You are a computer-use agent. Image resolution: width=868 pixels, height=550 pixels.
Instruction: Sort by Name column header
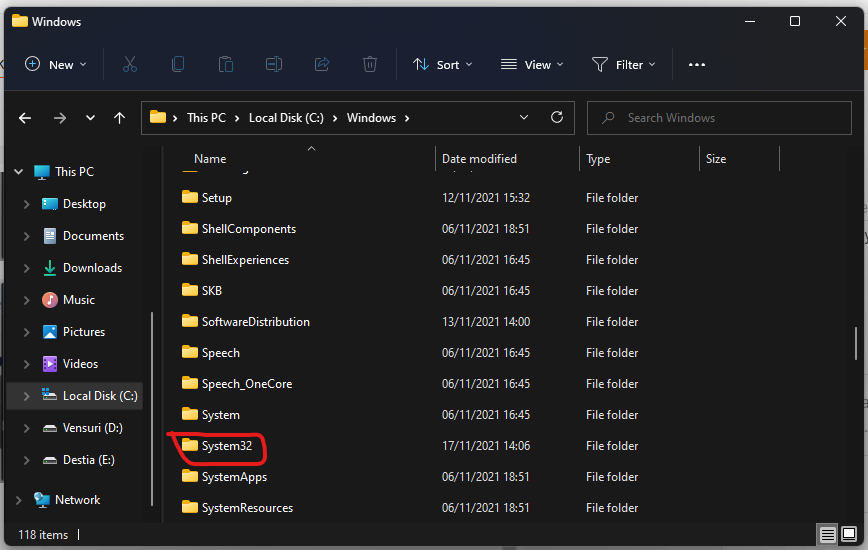pos(210,159)
